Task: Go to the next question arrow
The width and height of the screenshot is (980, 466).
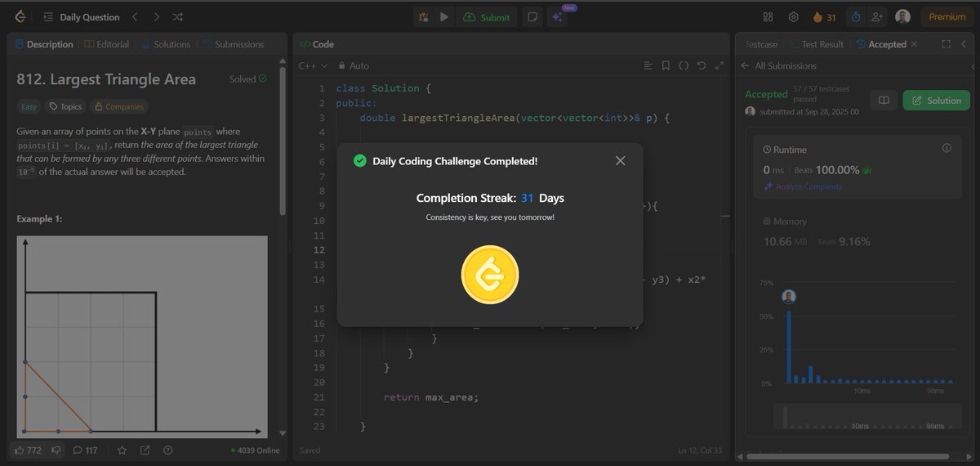Action: pos(156,16)
